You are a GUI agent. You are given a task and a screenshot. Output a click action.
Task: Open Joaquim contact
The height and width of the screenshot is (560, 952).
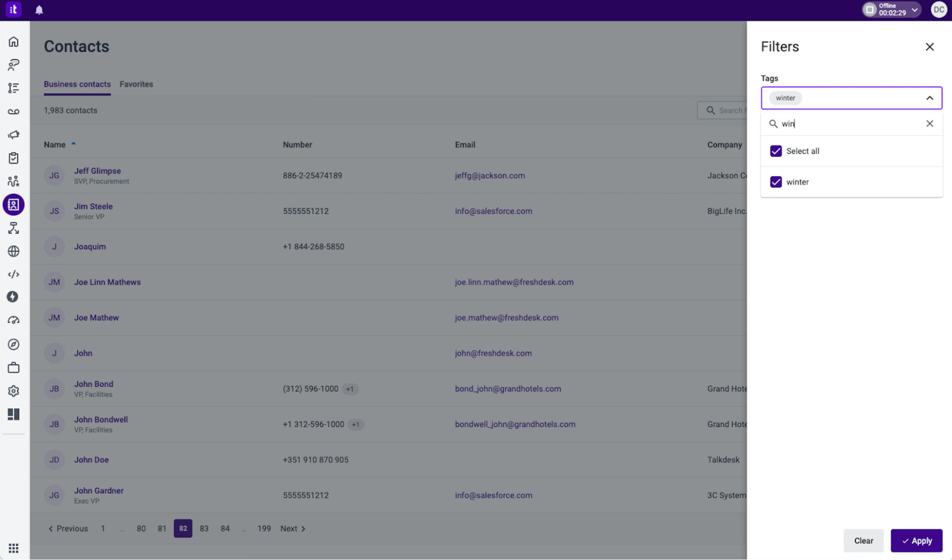click(90, 247)
